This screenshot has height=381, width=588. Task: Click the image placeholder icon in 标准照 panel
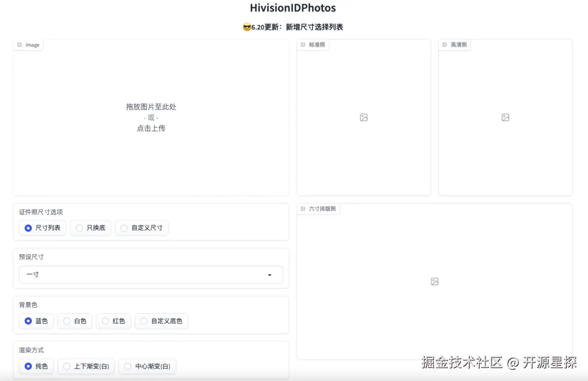click(363, 117)
